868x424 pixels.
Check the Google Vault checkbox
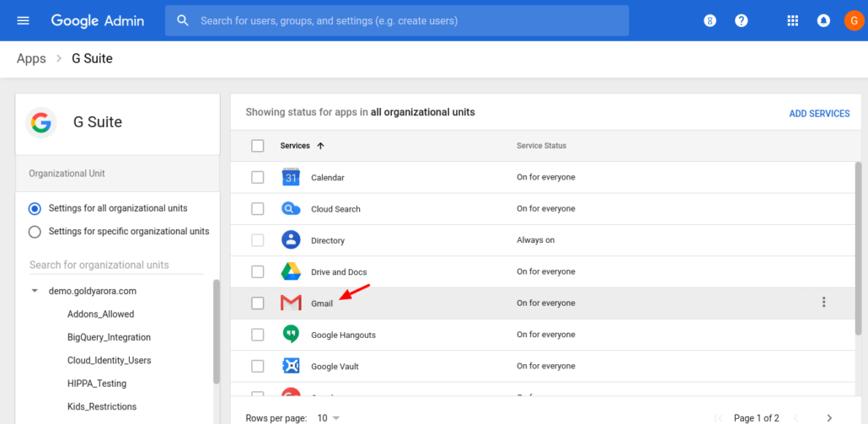[257, 366]
